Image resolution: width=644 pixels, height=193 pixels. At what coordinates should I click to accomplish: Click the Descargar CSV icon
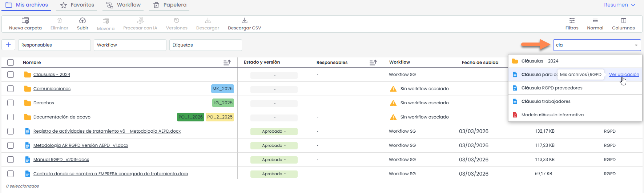(x=244, y=21)
